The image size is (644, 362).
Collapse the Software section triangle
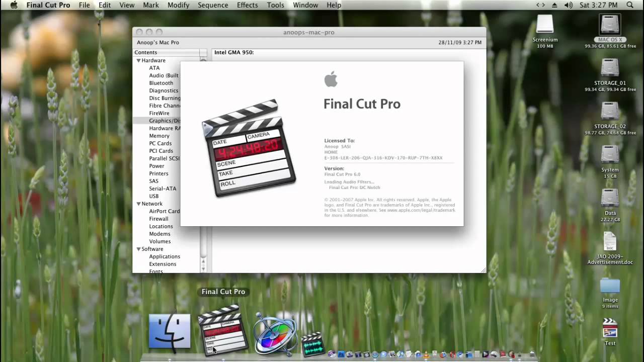coord(138,249)
